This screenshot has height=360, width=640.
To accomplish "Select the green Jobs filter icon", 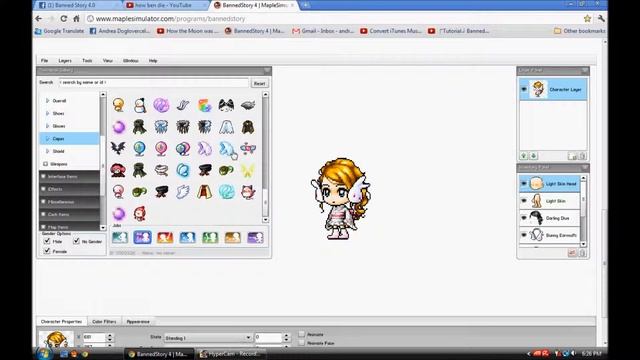I will click(210, 238).
